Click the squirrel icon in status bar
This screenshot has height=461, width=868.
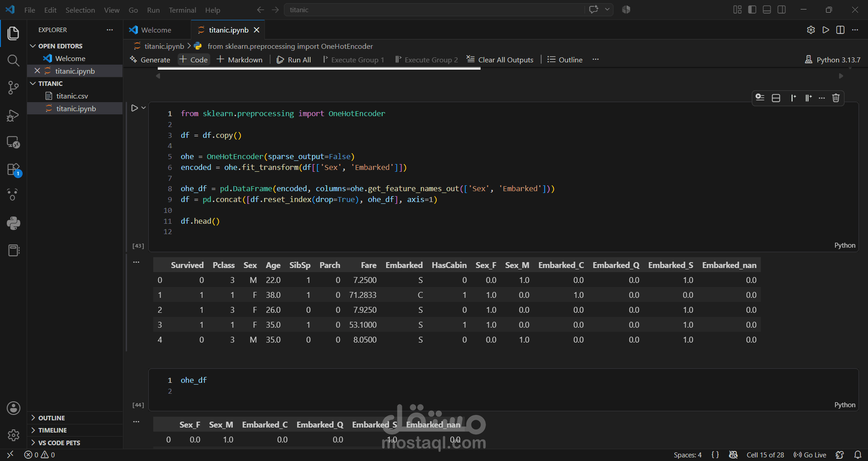[840, 455]
